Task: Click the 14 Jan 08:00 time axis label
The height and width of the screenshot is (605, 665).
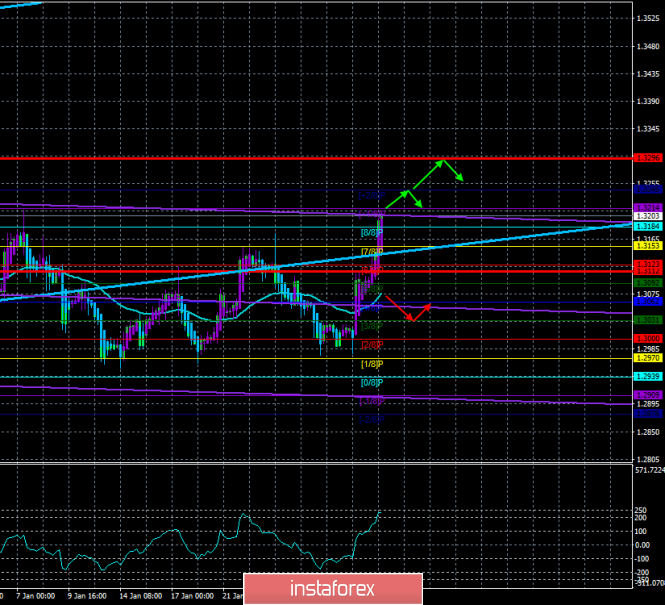Action: tap(141, 596)
